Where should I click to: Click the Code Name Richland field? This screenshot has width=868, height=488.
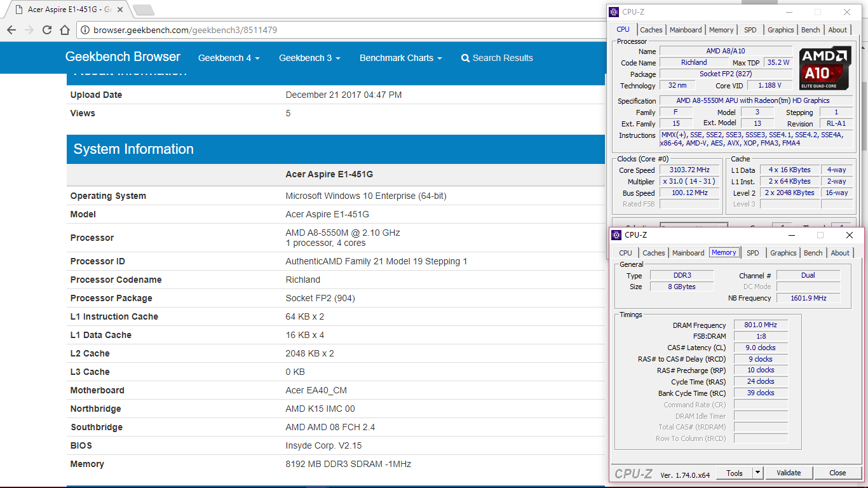[694, 62]
